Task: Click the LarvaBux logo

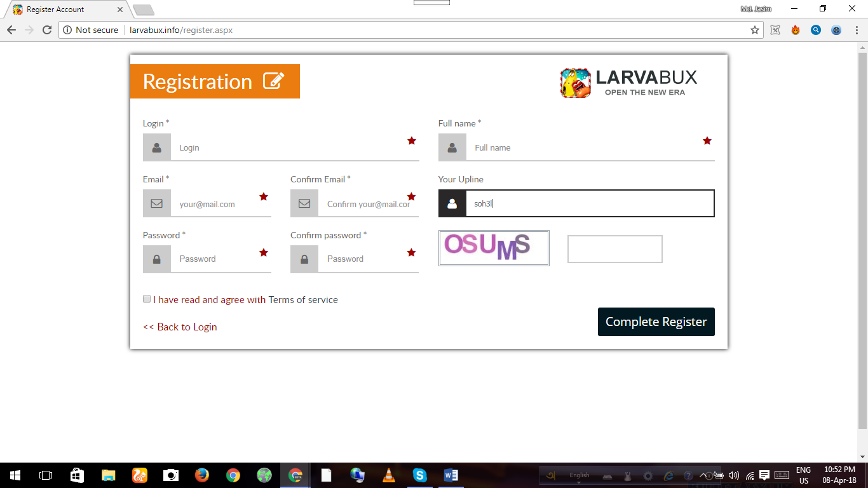Action: (x=628, y=83)
